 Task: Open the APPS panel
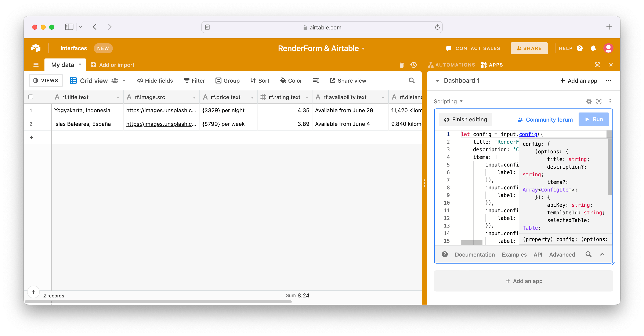(492, 65)
